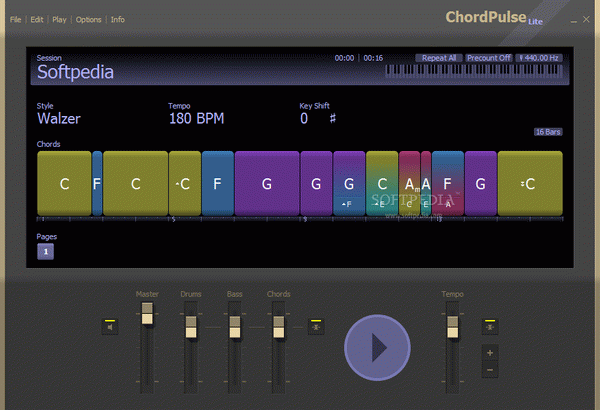
Task: Start playback with the large round play button
Action: [x=377, y=348]
